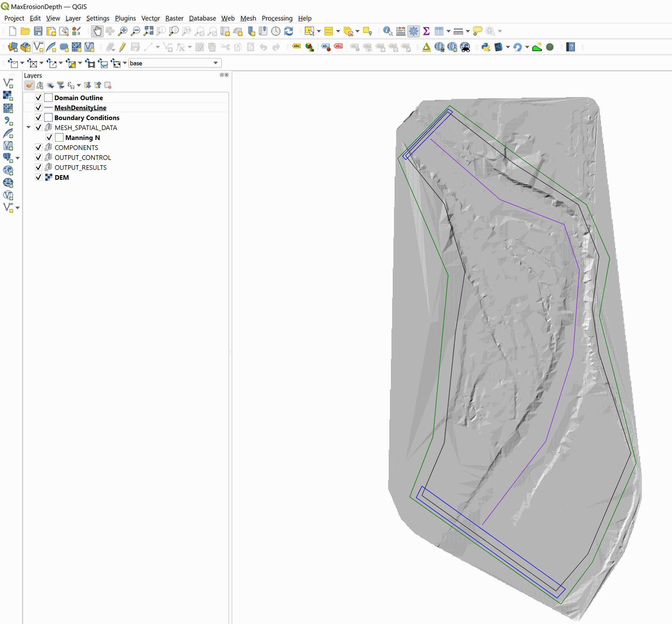Image resolution: width=672 pixels, height=624 pixels.
Task: Open the Mesh menu
Action: tap(248, 18)
